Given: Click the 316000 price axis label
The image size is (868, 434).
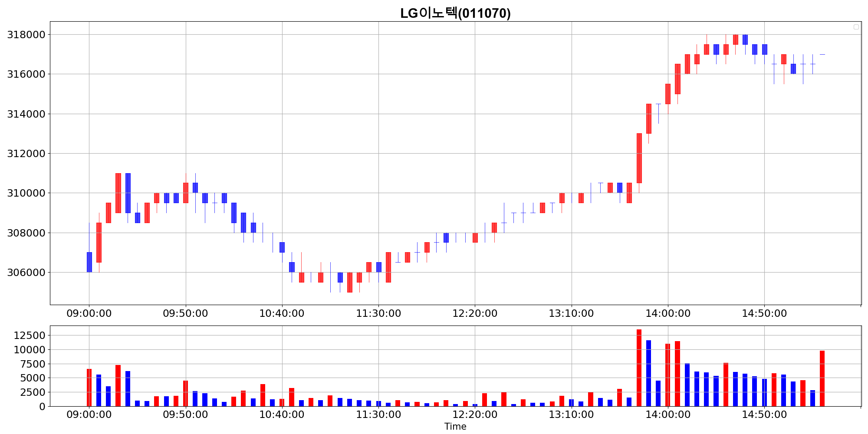Looking at the screenshot, I should (x=26, y=74).
